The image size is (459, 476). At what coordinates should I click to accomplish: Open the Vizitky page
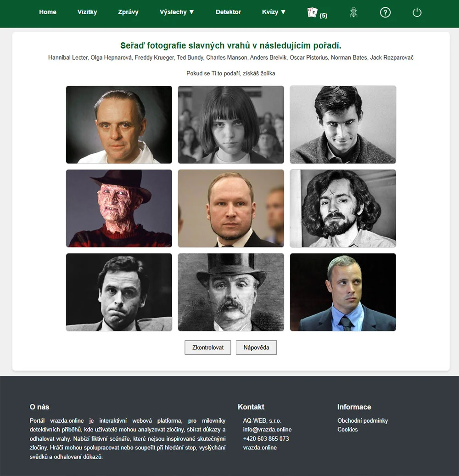[x=87, y=12]
